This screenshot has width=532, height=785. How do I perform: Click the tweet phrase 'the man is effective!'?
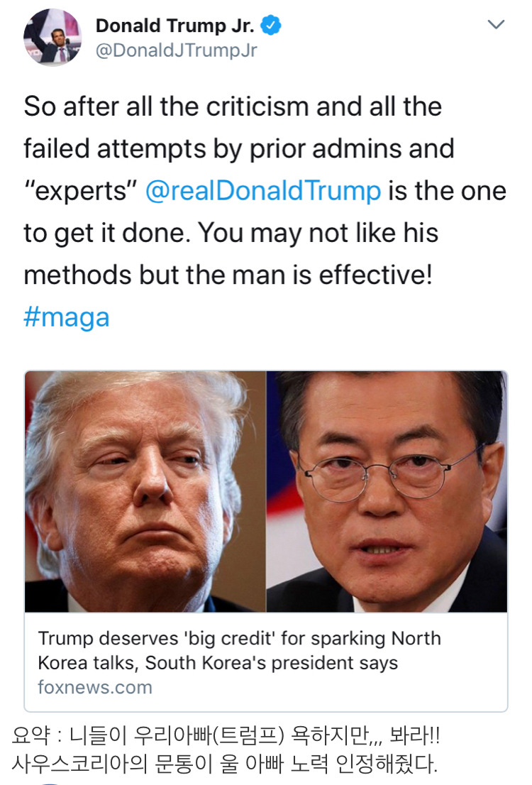[309, 275]
